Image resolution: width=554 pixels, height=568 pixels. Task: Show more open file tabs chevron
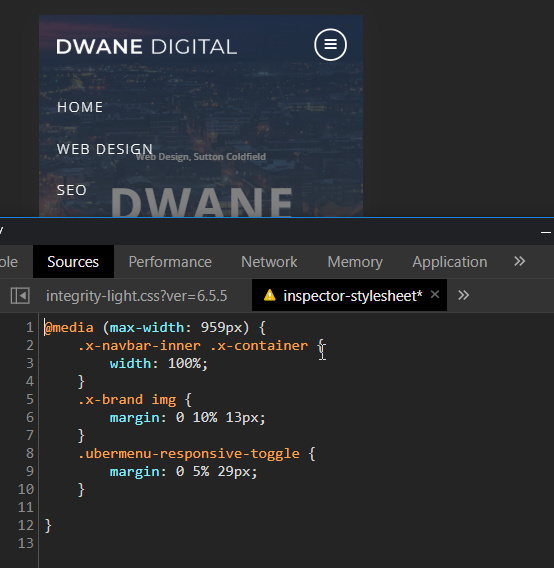tap(463, 295)
